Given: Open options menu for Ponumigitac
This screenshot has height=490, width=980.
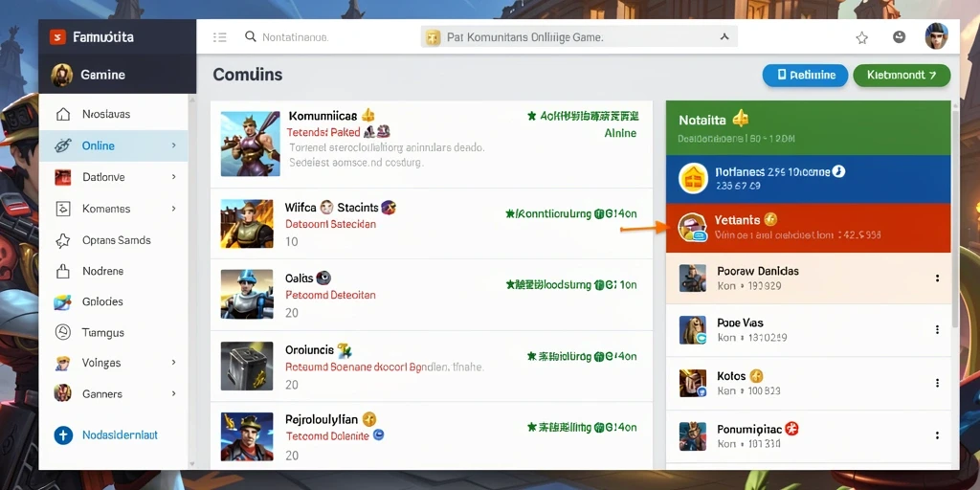Looking at the screenshot, I should [x=937, y=435].
